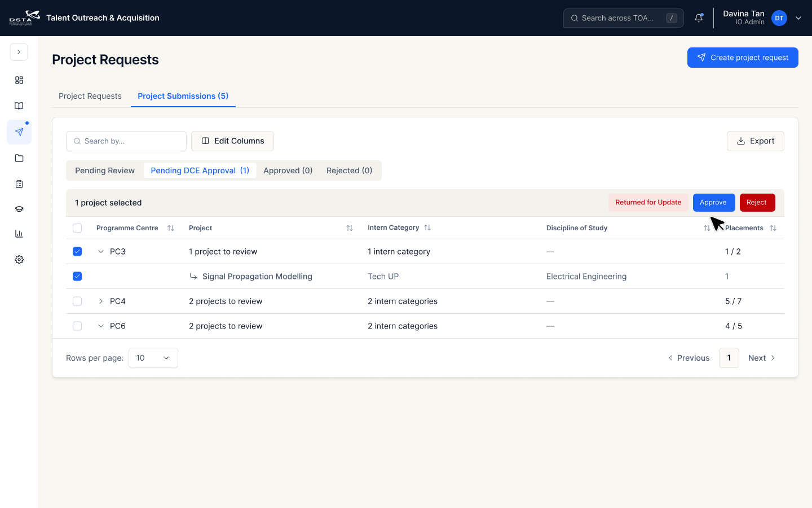Open the dashboard grid icon in the sidebar
This screenshot has height=508, width=812.
point(19,80)
